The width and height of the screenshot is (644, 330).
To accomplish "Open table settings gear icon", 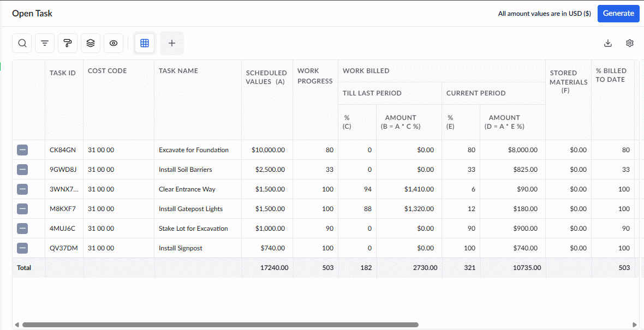I will click(x=630, y=43).
